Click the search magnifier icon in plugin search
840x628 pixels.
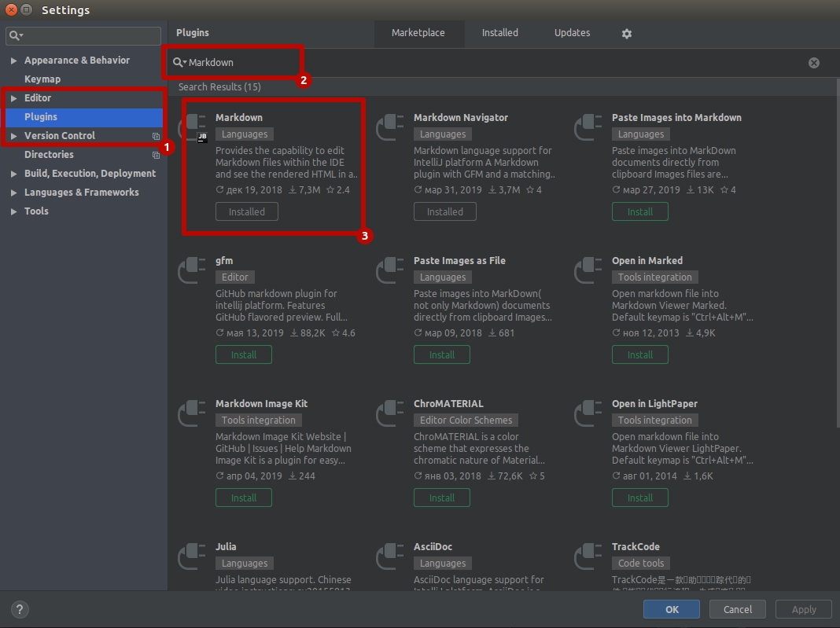(179, 63)
